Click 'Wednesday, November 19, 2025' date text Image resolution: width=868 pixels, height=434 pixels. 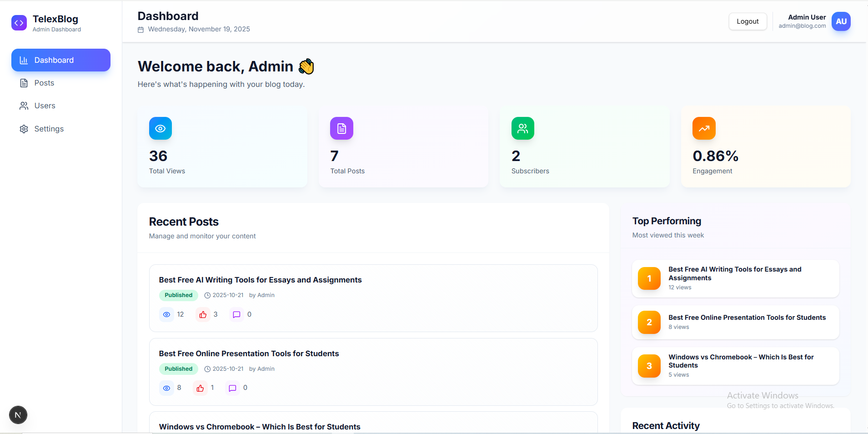[x=199, y=29]
